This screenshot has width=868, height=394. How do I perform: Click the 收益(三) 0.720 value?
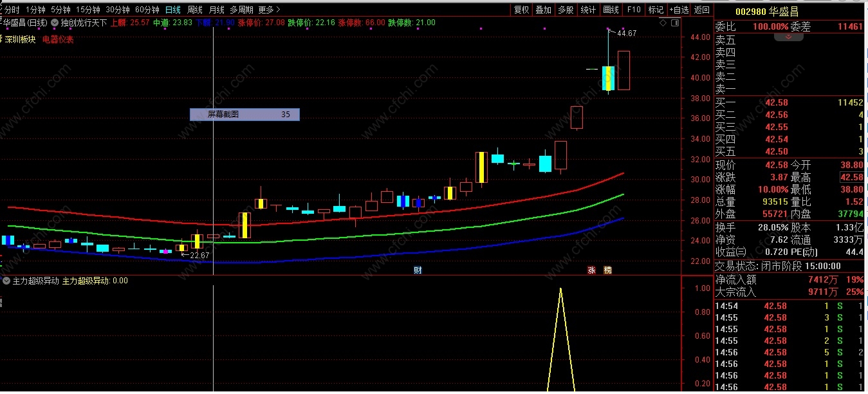(776, 252)
